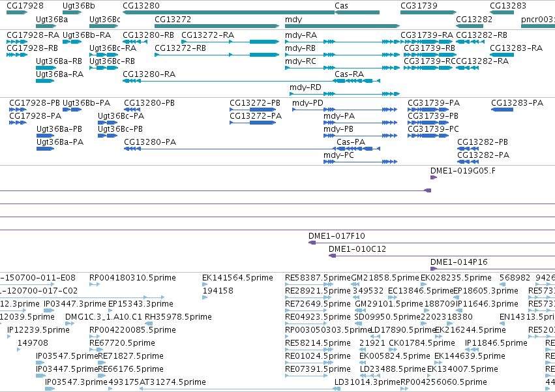Viewport: 555px width, 392px height.
Task: Click the Cas-PA protein label
Action: pyautogui.click(x=351, y=142)
